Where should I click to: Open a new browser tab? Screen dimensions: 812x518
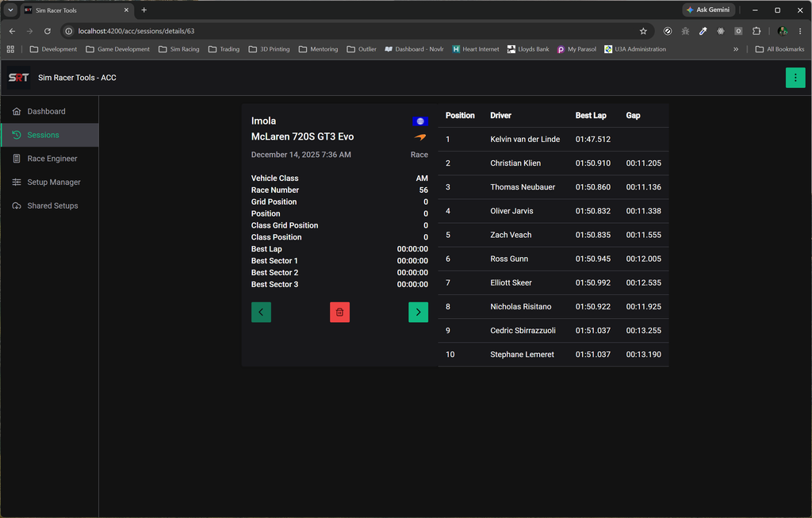pos(144,10)
